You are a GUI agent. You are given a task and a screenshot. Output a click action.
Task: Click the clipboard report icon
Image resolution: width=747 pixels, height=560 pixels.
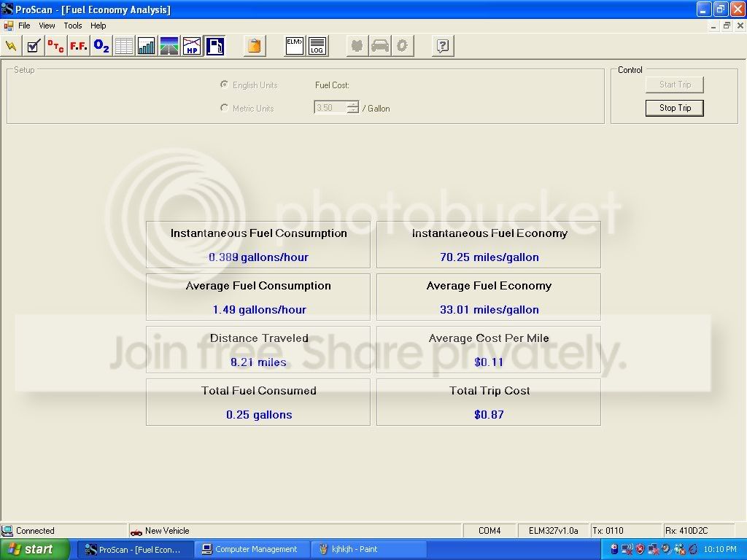pos(254,47)
